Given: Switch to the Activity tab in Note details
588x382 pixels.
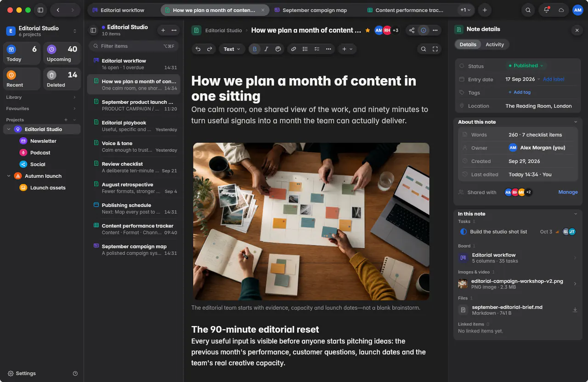Looking at the screenshot, I should coord(495,45).
